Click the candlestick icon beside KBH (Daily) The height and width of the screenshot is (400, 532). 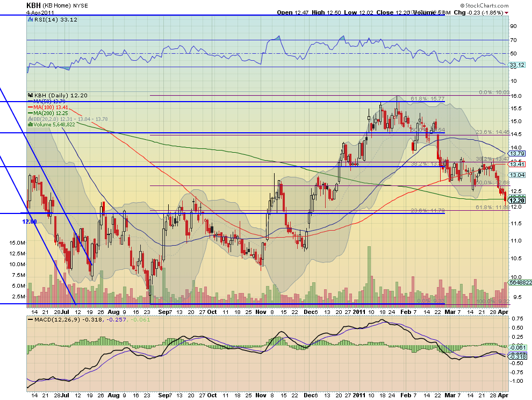[x=30, y=95]
